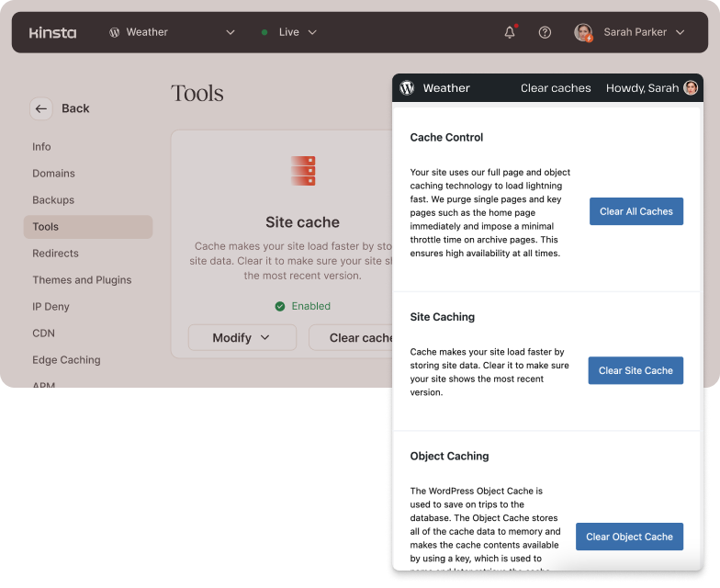Open the help question mark icon
This screenshot has height=588, width=720.
[x=545, y=32]
